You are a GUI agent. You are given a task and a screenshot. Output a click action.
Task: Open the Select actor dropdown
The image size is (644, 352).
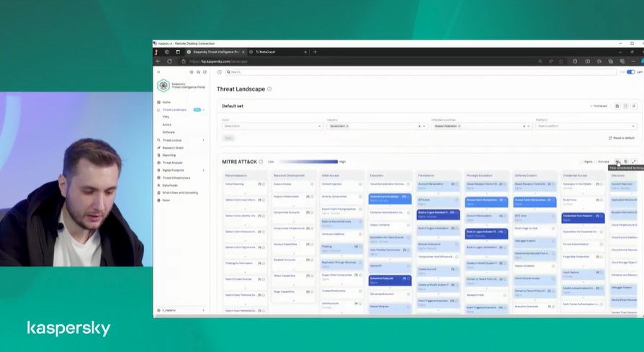[272, 126]
